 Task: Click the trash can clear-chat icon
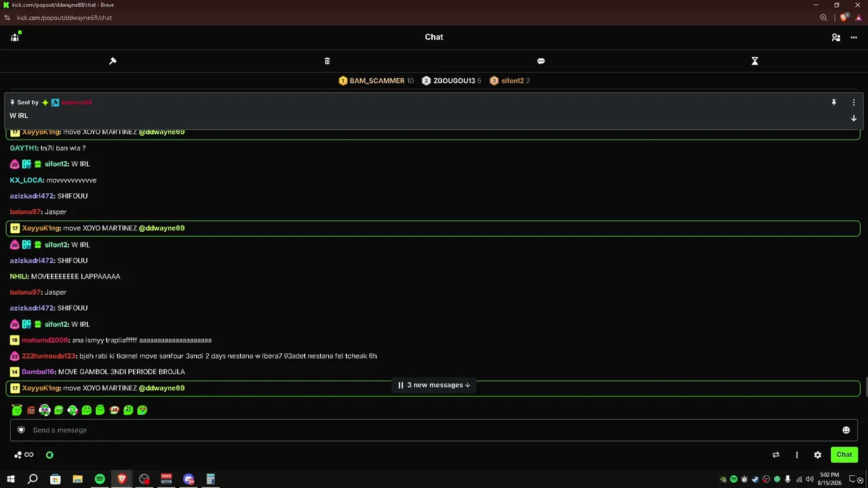pyautogui.click(x=327, y=61)
